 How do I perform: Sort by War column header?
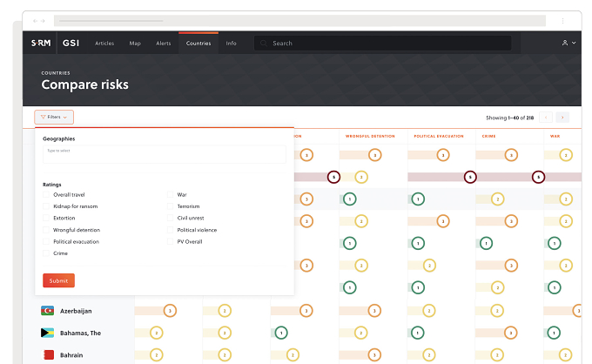click(555, 136)
